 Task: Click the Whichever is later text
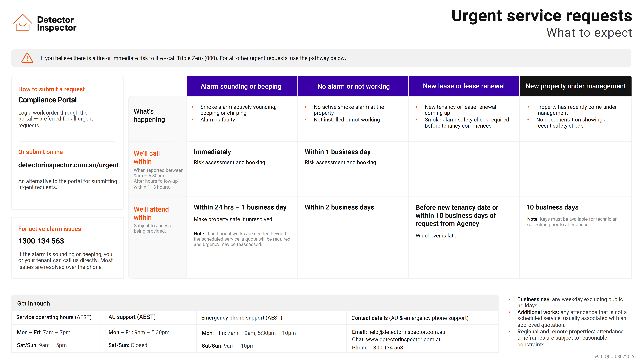(437, 236)
